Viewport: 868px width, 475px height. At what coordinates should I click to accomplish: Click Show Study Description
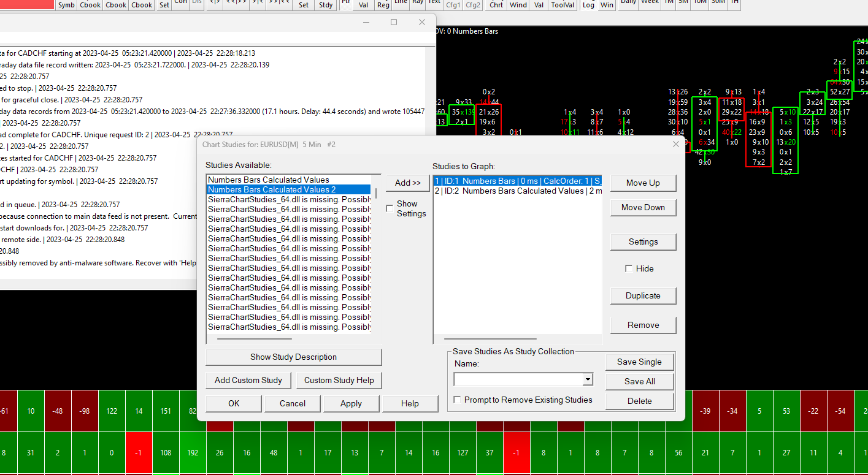click(293, 357)
